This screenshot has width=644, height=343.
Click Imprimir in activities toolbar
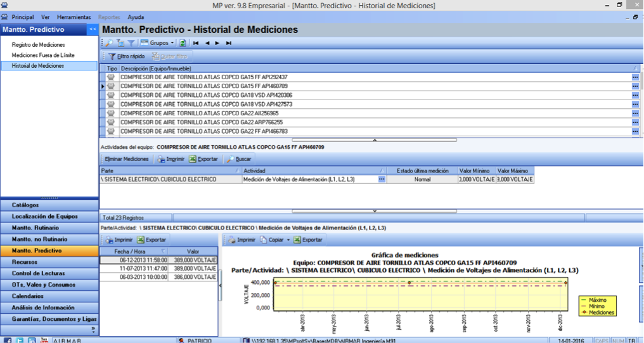pyautogui.click(x=171, y=159)
